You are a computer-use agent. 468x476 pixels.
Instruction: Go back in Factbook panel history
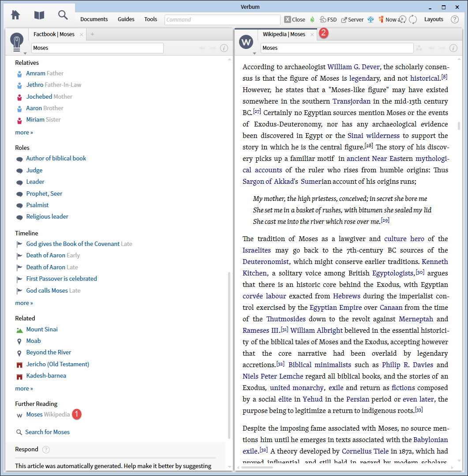(x=202, y=48)
